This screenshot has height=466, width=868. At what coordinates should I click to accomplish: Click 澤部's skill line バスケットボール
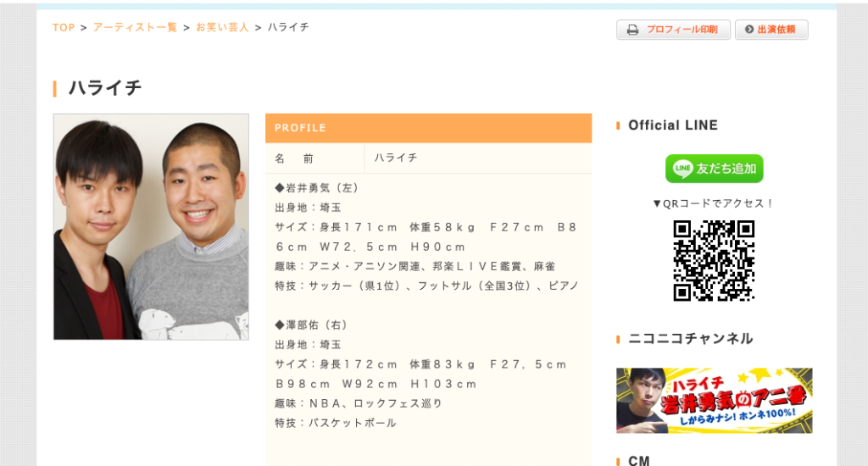[336, 423]
